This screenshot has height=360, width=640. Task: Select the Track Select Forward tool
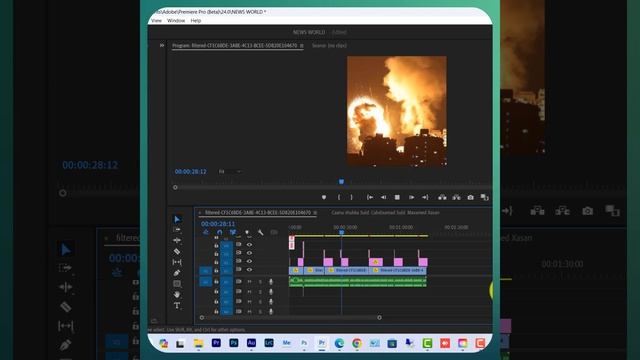[x=177, y=230]
